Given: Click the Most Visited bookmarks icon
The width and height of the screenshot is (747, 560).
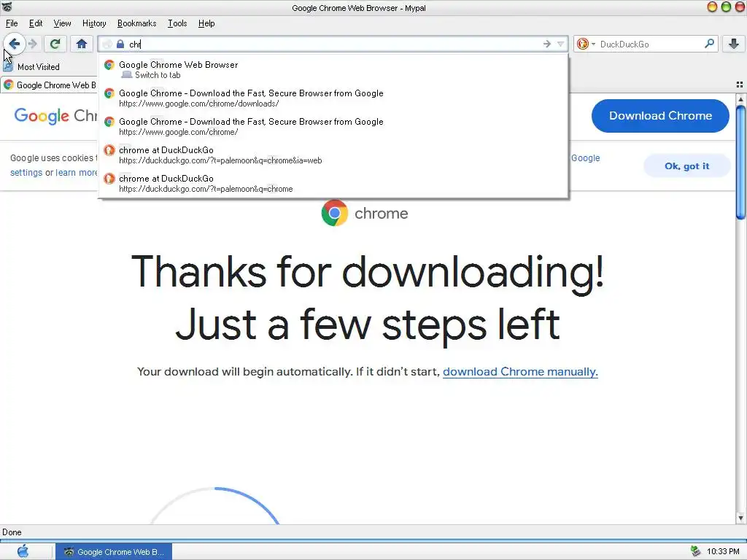Looking at the screenshot, I should tap(8, 66).
